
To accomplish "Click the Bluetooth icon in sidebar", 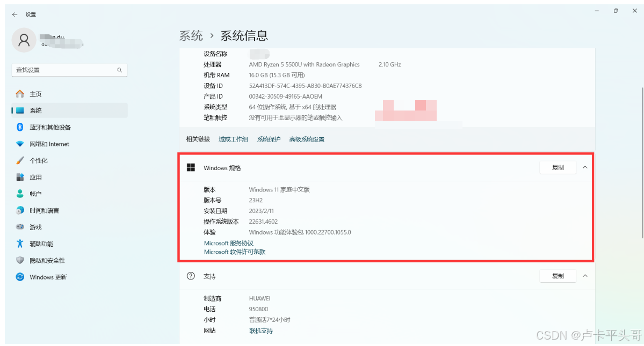I will tap(20, 127).
